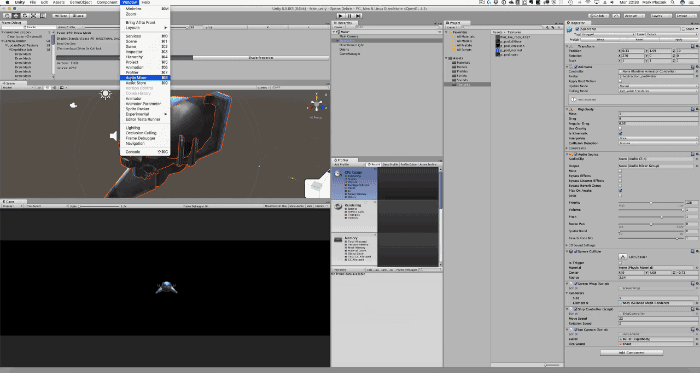Select the CPU Usage profiler icon
The height and width of the screenshot is (373, 700).
tap(338, 174)
